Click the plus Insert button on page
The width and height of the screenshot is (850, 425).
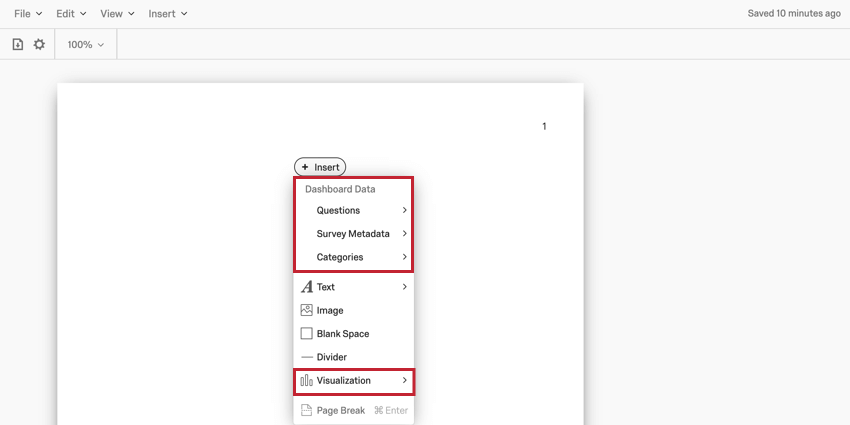coord(320,167)
